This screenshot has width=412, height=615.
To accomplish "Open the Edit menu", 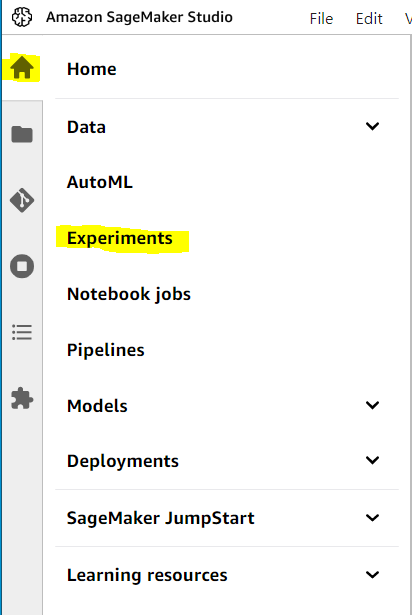I will [369, 18].
